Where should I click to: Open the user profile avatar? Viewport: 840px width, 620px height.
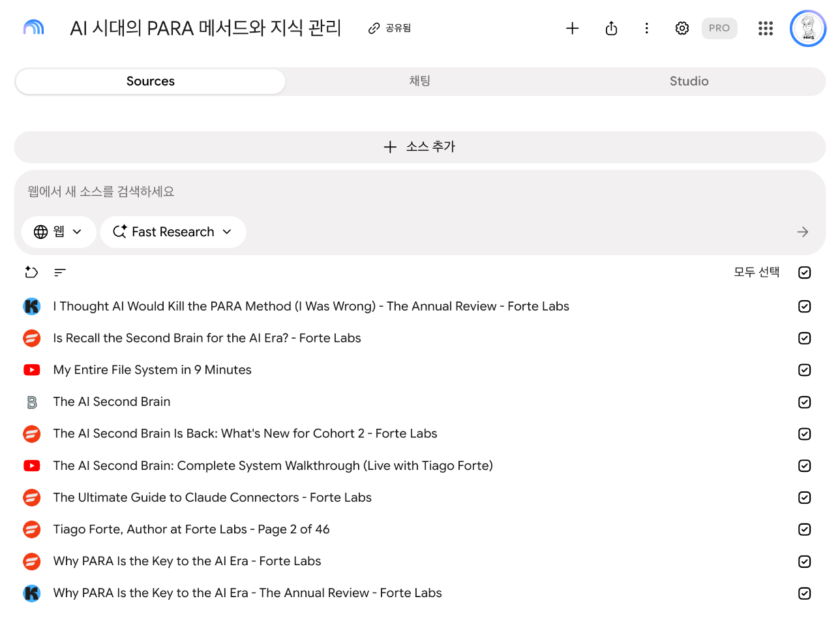tap(808, 29)
